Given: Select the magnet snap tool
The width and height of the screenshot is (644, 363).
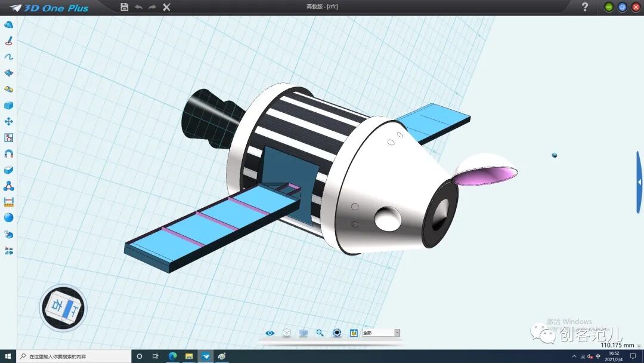Looking at the screenshot, I should click(8, 154).
